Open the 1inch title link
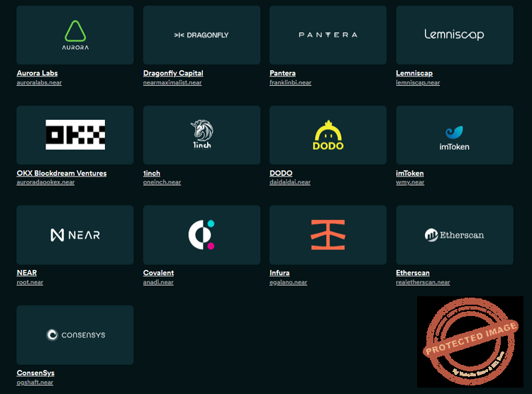The height and width of the screenshot is (394, 532). pos(151,174)
